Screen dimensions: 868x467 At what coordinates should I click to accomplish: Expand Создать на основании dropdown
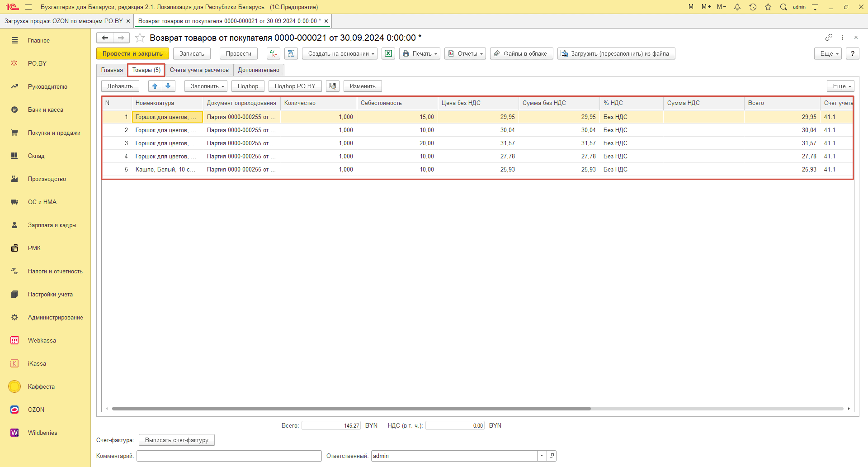[x=340, y=53]
